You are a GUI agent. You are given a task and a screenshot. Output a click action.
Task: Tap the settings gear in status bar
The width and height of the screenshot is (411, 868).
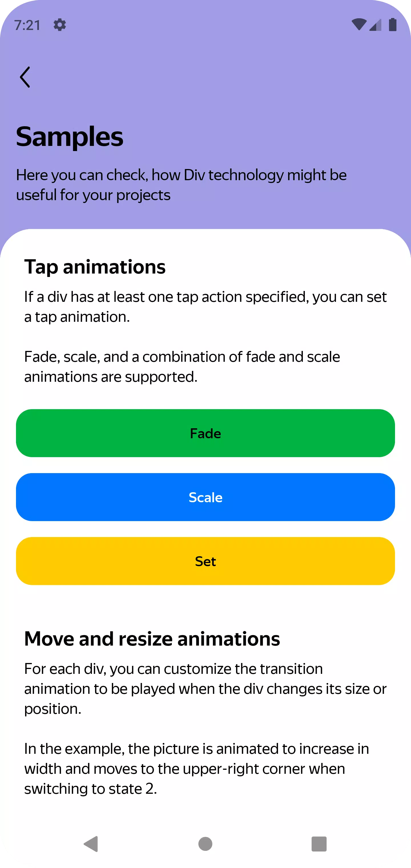60,25
